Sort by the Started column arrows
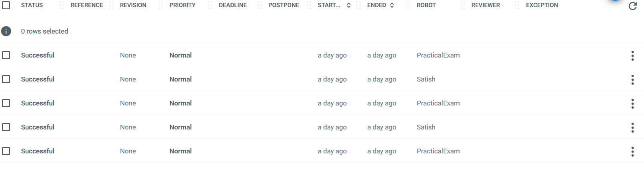Image resolution: width=644 pixels, height=171 pixels. pos(349,5)
